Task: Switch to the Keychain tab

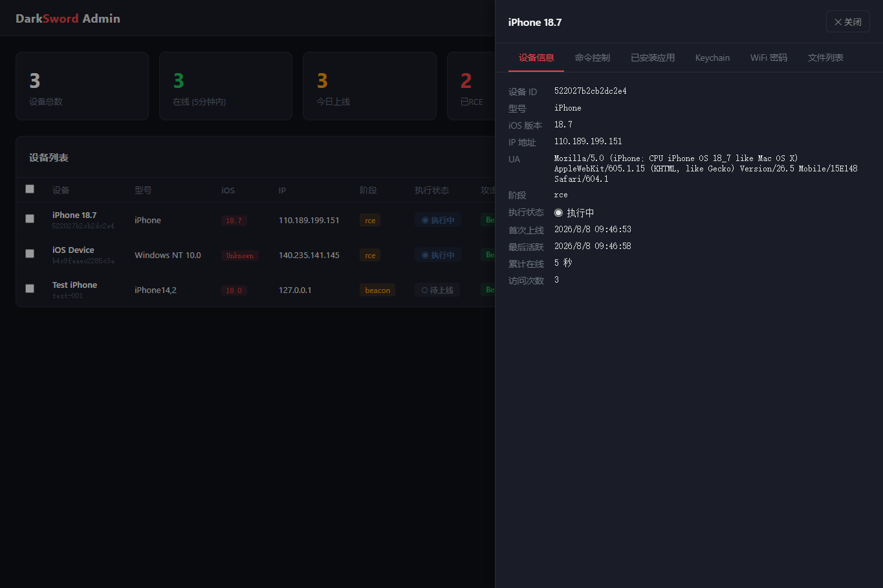Action: [x=712, y=58]
